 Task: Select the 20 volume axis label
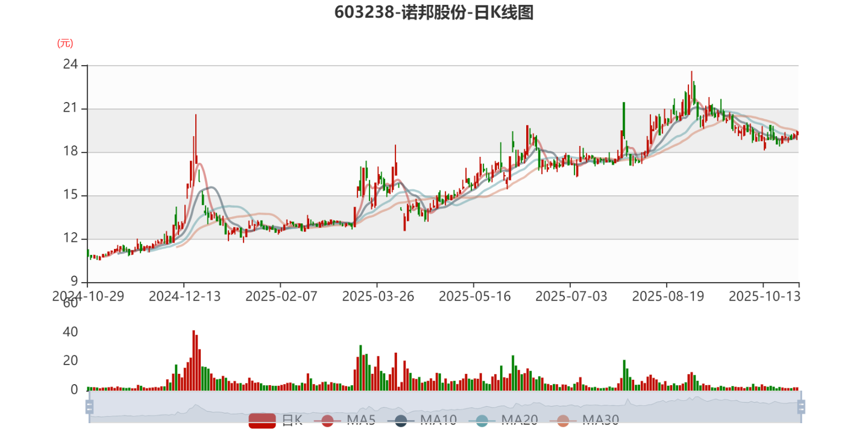coord(71,361)
